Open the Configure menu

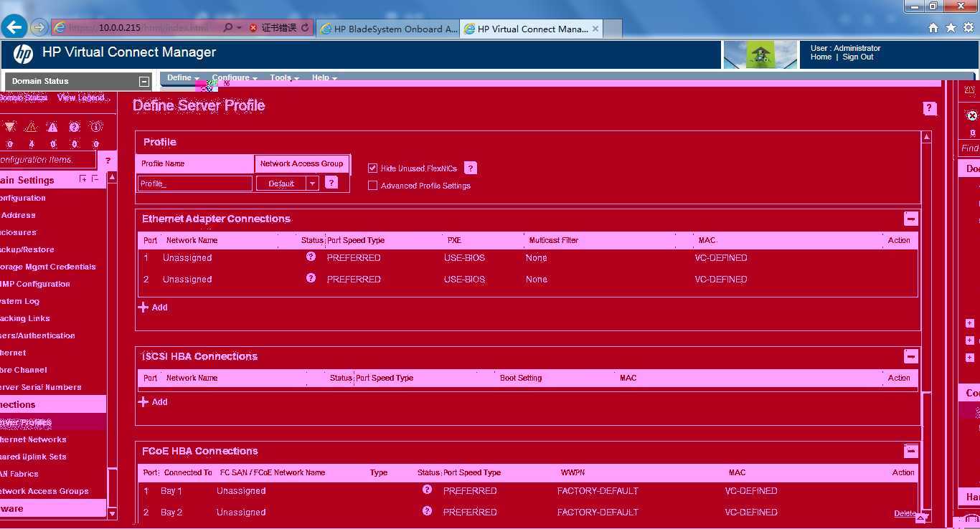(x=235, y=77)
